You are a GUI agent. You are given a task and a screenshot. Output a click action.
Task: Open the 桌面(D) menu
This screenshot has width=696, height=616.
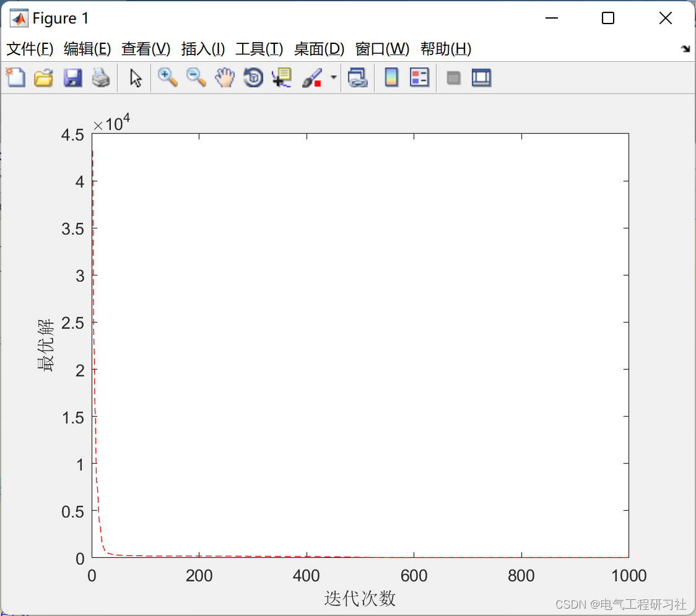coord(319,49)
